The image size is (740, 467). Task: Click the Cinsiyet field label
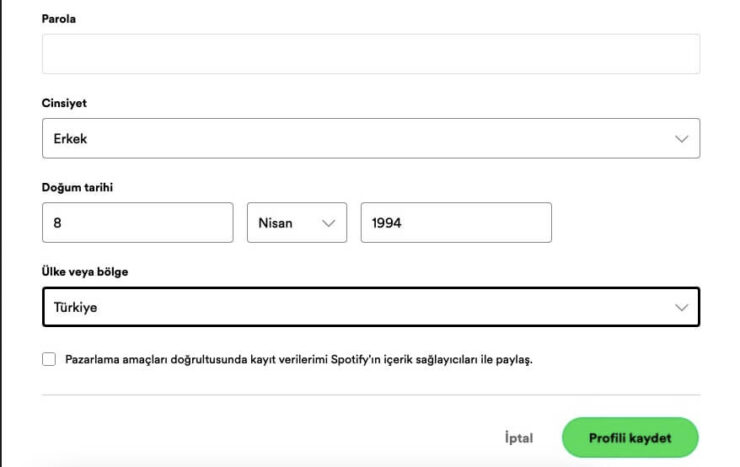pyautogui.click(x=65, y=104)
